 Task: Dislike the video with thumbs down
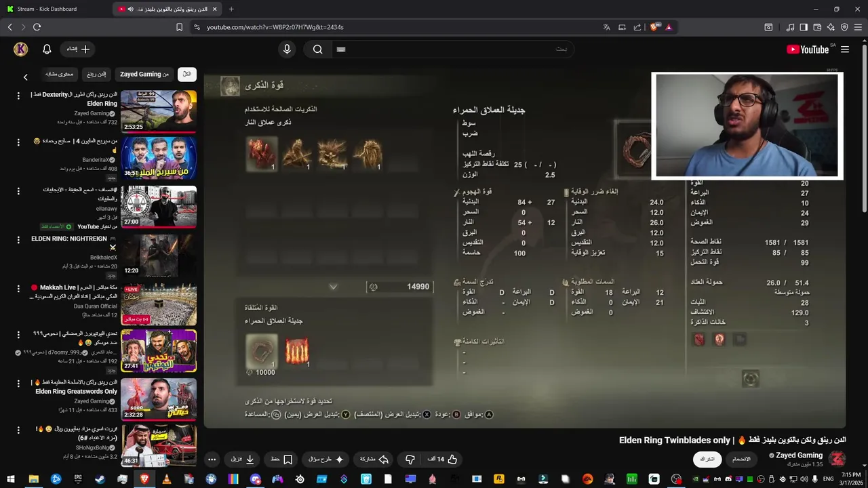410,460
